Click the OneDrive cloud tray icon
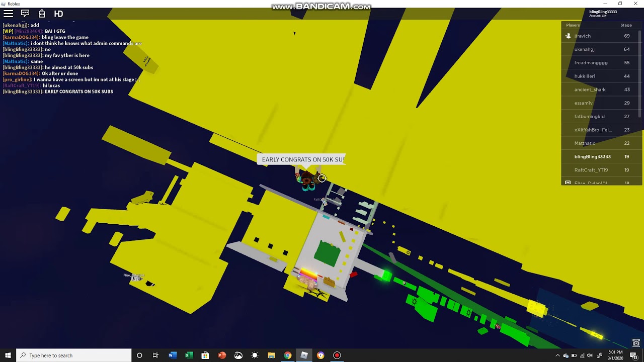 tap(566, 355)
